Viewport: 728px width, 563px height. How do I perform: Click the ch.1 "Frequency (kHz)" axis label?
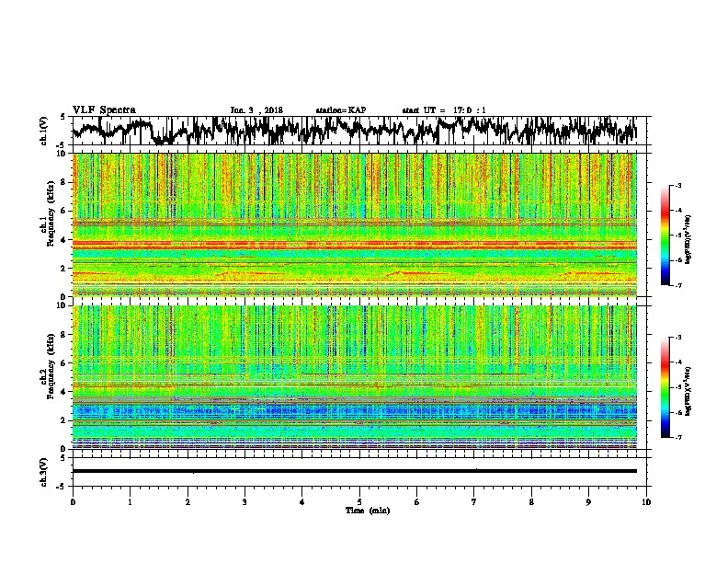(x=51, y=213)
